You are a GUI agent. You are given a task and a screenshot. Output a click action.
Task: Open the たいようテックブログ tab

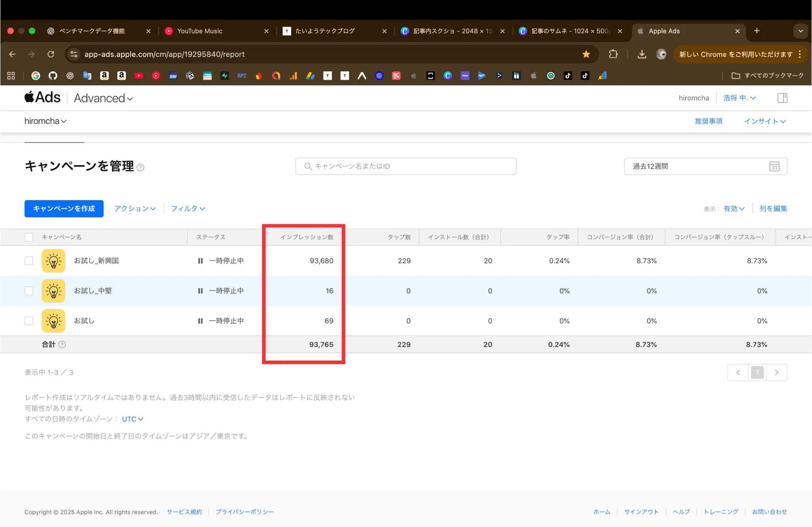click(325, 31)
